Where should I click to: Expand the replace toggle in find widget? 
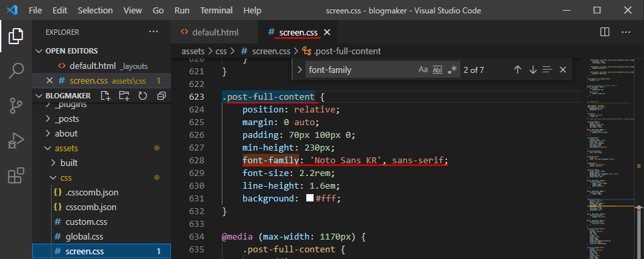coord(300,70)
